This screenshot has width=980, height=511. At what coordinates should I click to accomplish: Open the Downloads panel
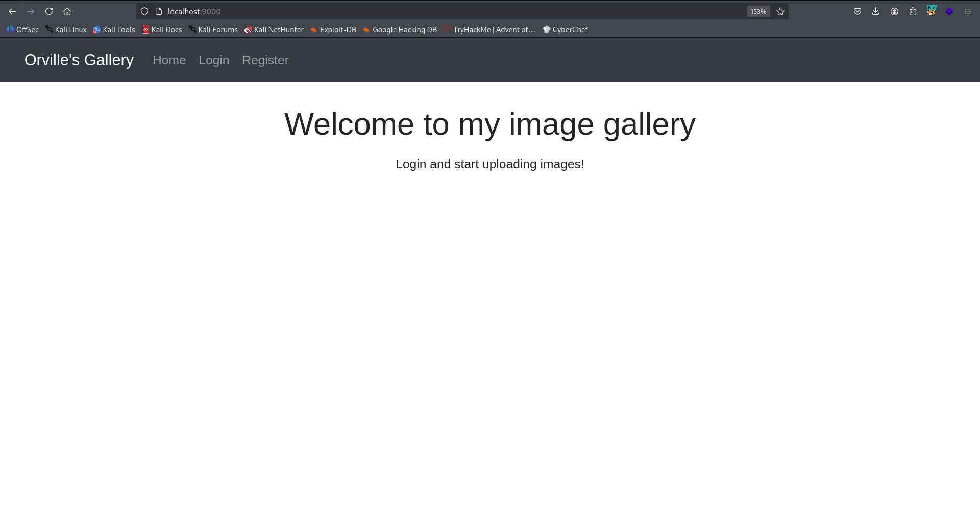876,11
